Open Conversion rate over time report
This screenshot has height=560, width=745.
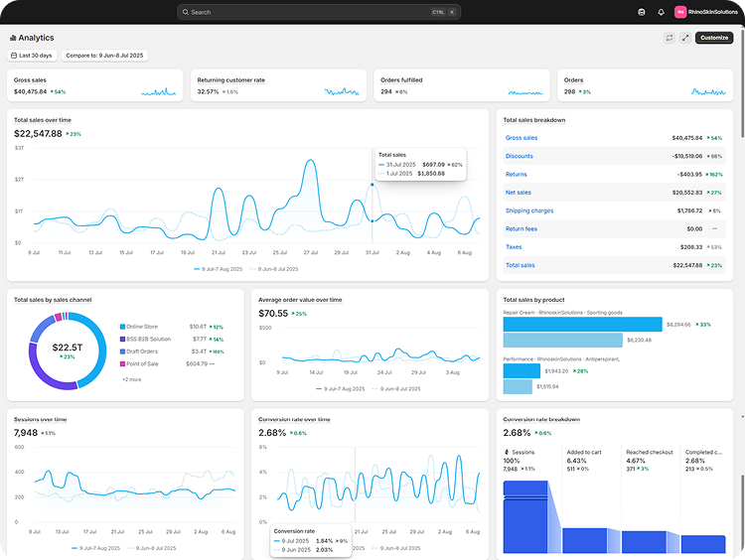(294, 419)
